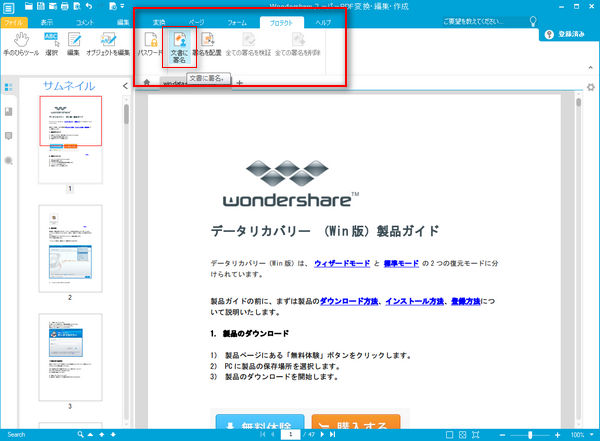Viewport: 600px width, 441px height.
Task: Open the comments panel sidebar icon
Action: tap(8, 136)
